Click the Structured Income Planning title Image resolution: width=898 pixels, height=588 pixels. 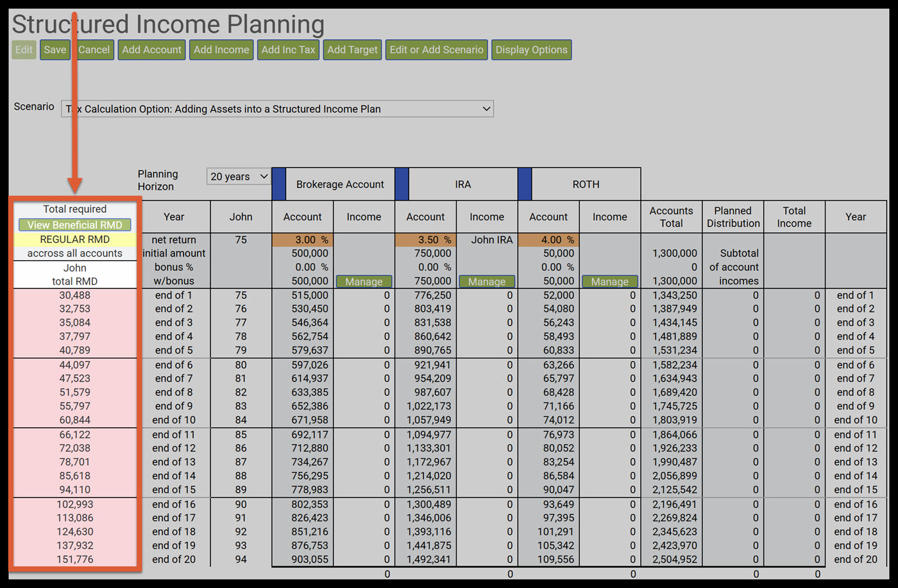[168, 24]
